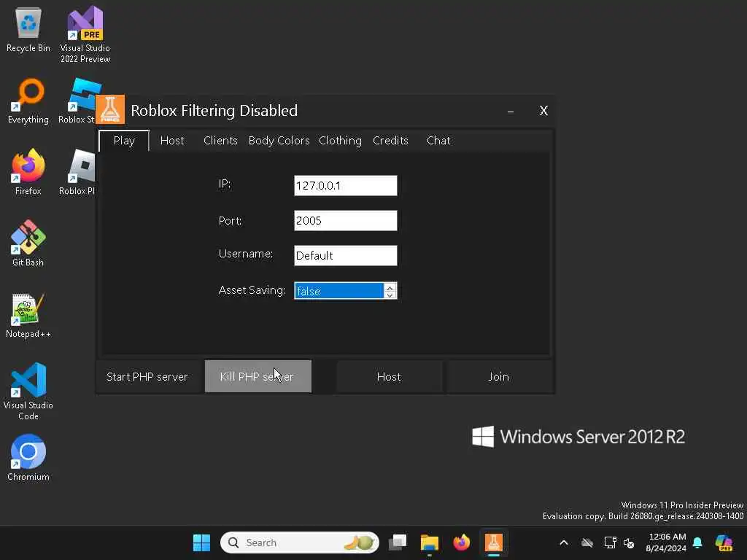The image size is (747, 560).
Task: Click the Kill PHP server button
Action: click(258, 376)
